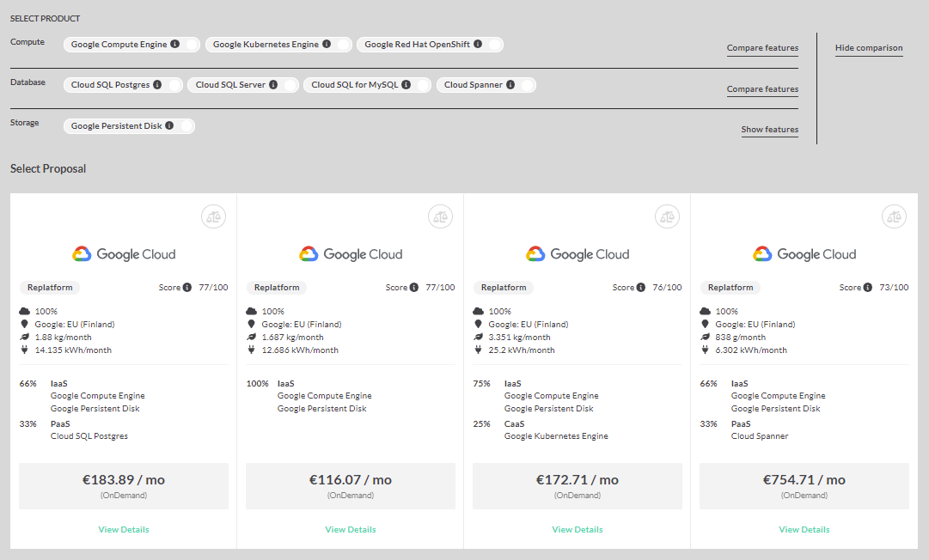
Task: Click the Hide comparison link
Action: point(869,48)
